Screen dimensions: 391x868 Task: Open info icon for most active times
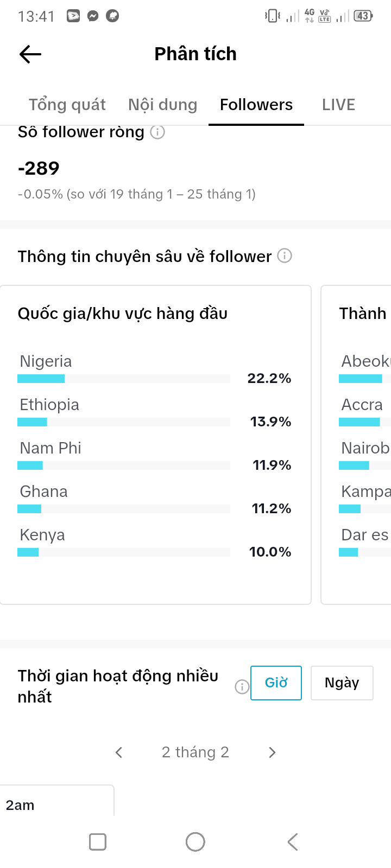click(242, 686)
